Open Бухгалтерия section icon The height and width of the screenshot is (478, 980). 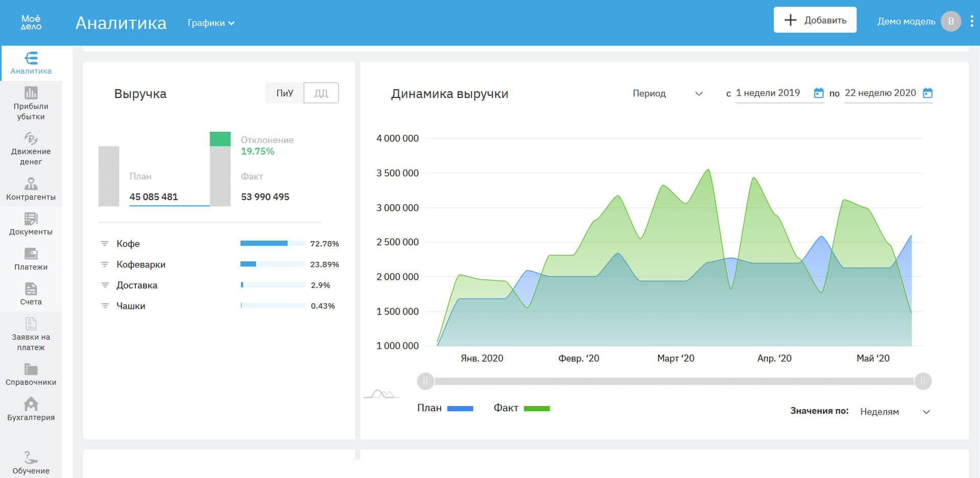[31, 404]
